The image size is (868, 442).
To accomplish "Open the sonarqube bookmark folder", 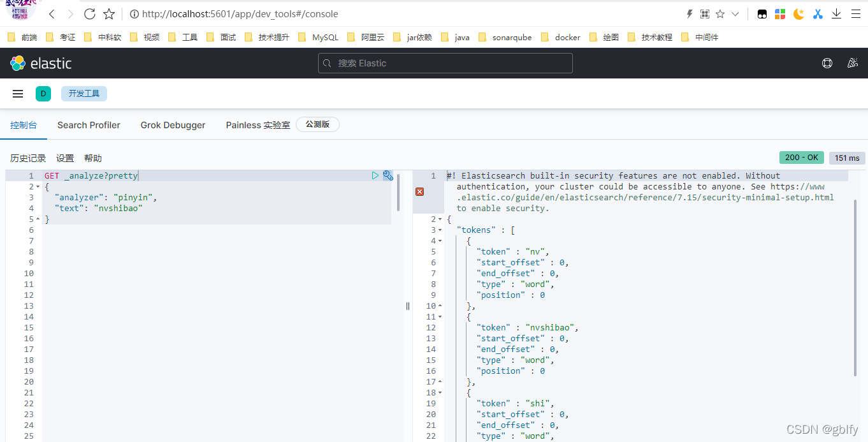I will [505, 37].
